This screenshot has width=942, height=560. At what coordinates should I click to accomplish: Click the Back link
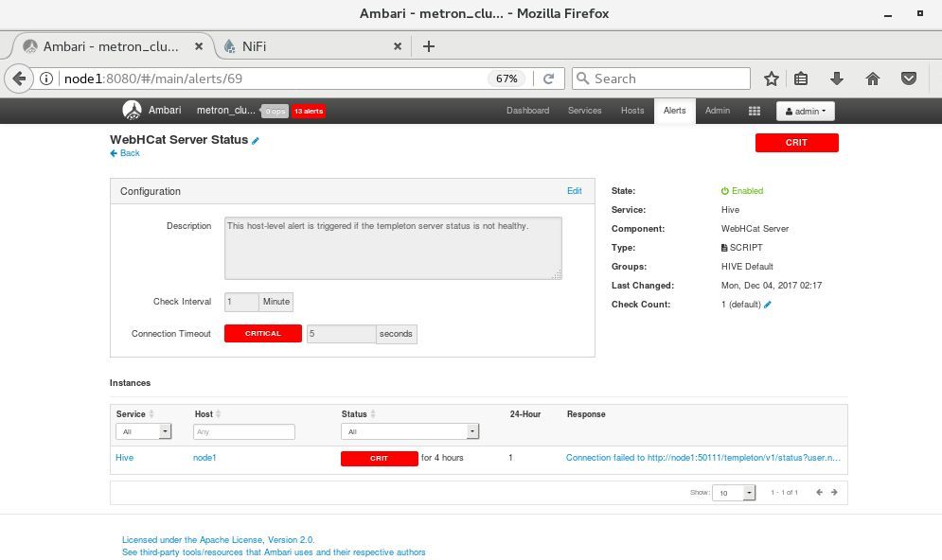pyautogui.click(x=125, y=153)
